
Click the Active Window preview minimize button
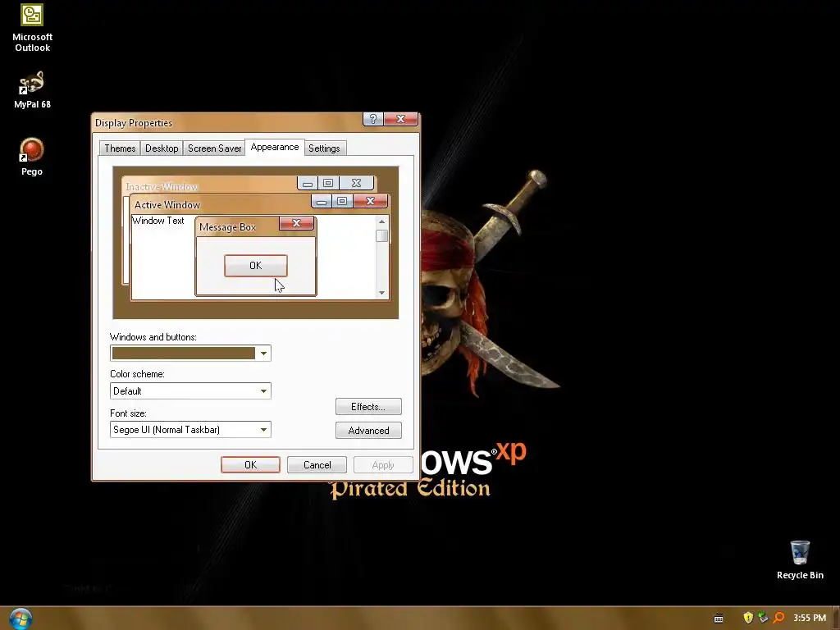(x=322, y=202)
